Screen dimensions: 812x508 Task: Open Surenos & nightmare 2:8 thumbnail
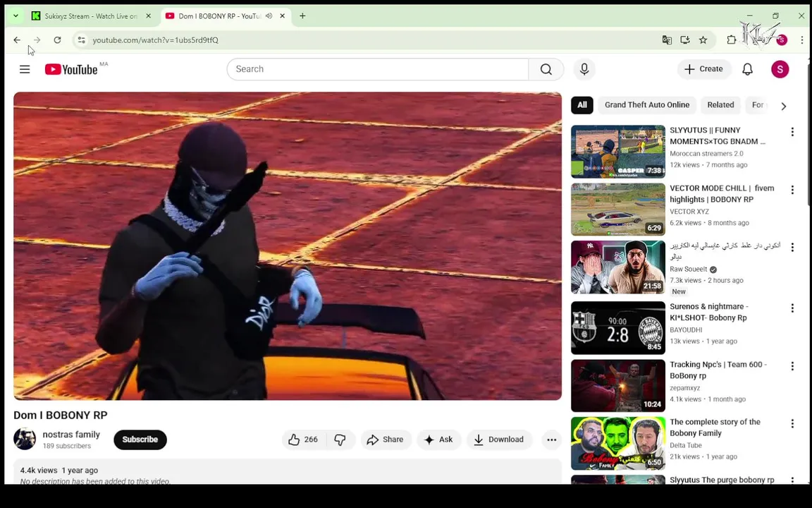coord(617,327)
